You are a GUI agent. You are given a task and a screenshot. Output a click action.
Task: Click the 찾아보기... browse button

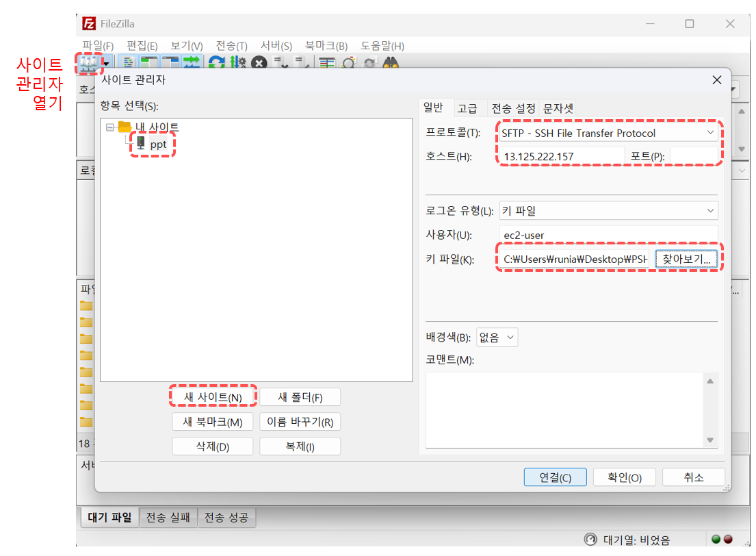coord(686,259)
